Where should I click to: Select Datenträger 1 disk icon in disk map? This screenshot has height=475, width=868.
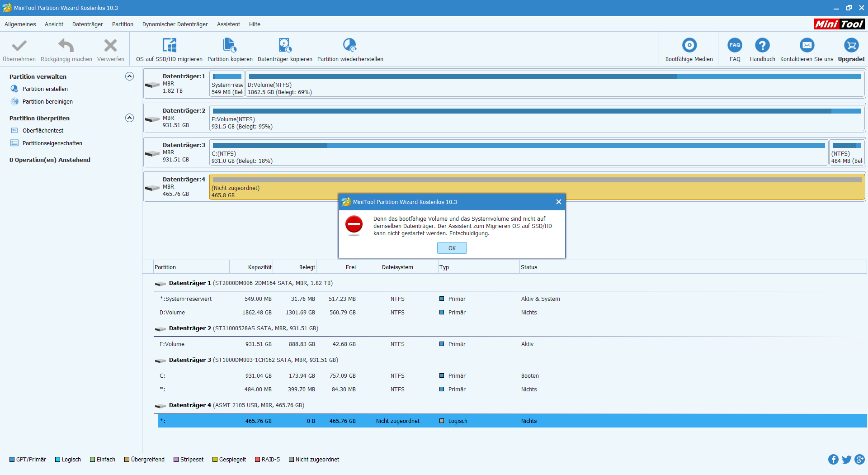(152, 85)
